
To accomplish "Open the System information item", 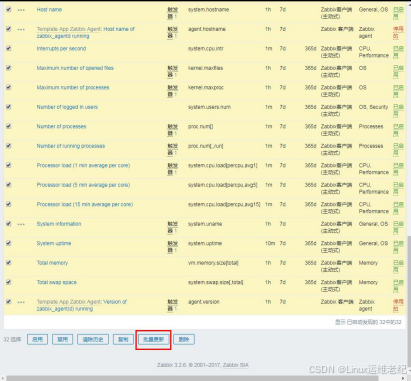I will click(x=59, y=224).
